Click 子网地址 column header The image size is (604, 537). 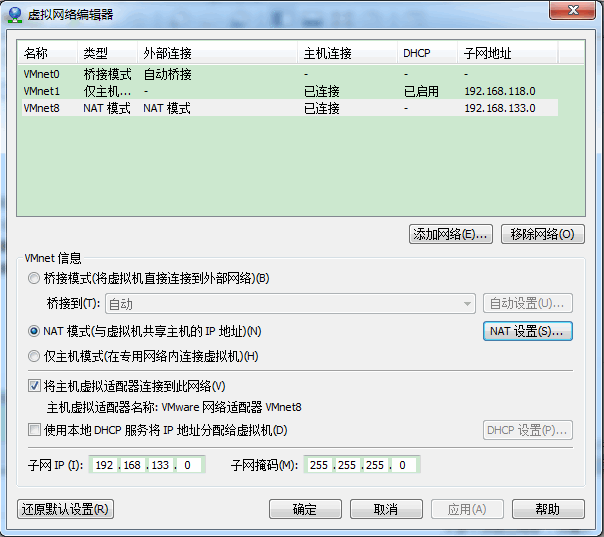508,53
